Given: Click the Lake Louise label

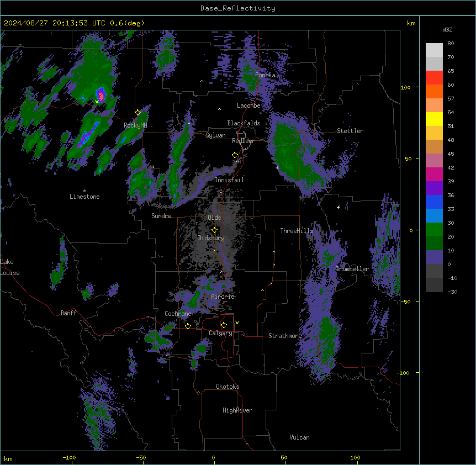Looking at the screenshot, I should tap(10, 267).
